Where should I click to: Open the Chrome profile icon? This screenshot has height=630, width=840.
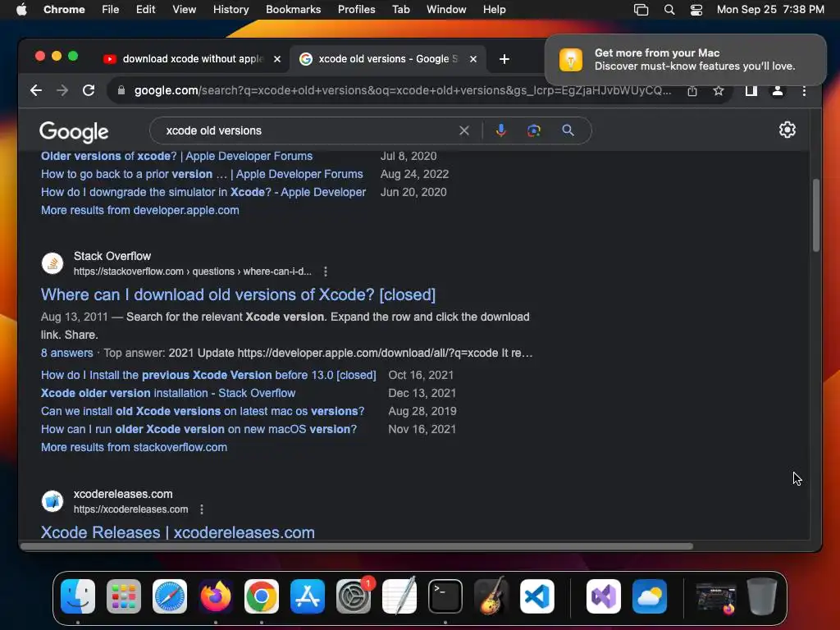tap(778, 91)
